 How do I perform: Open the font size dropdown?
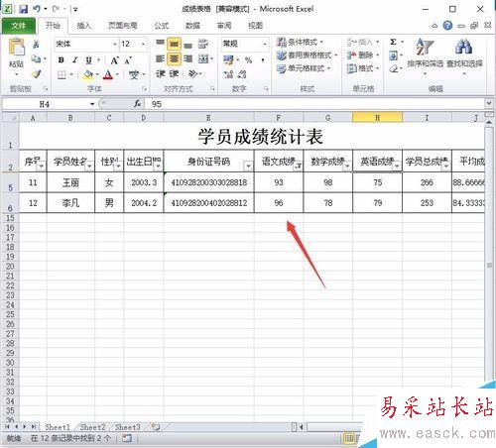click(143, 44)
